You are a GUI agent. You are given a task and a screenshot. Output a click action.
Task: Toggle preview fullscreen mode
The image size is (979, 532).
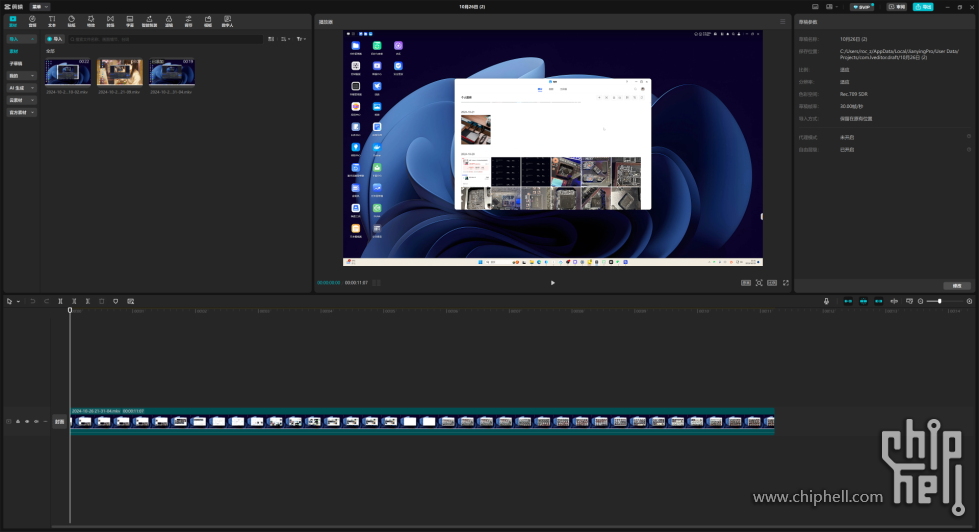(x=785, y=283)
